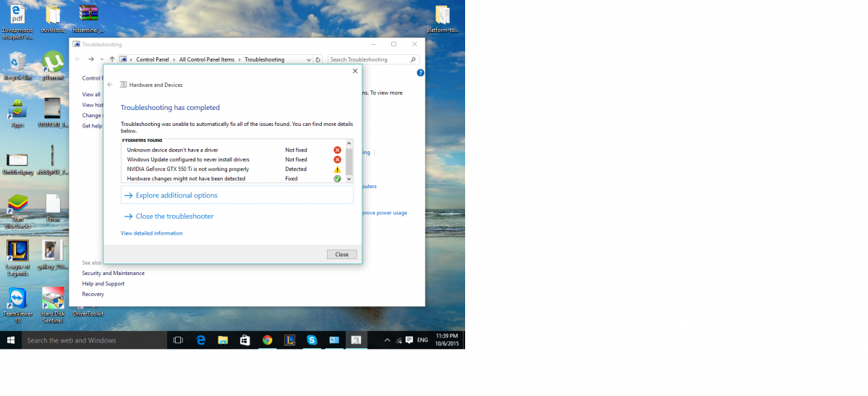Click the yellow warning icon for NVIDIA row
This screenshot has width=868, height=396.
(337, 169)
